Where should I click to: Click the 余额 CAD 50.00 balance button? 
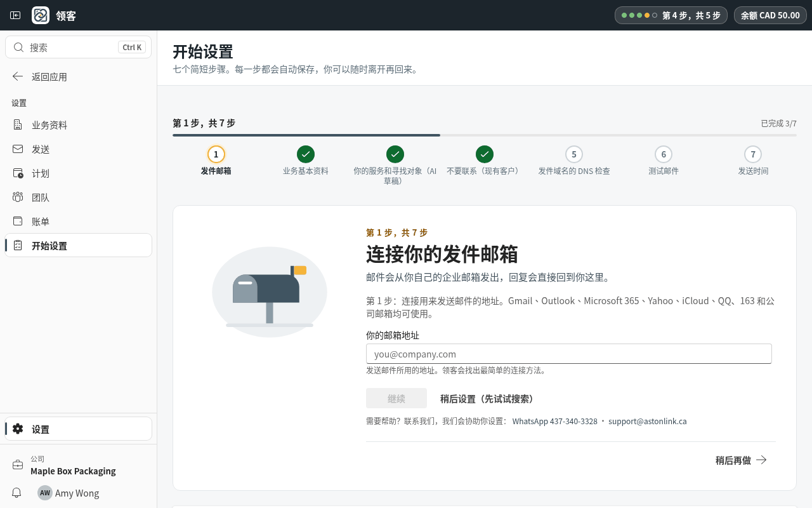(770, 15)
